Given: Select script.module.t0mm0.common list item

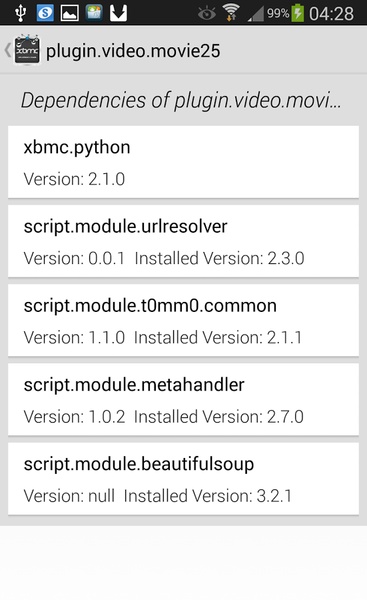Looking at the screenshot, I should (183, 320).
